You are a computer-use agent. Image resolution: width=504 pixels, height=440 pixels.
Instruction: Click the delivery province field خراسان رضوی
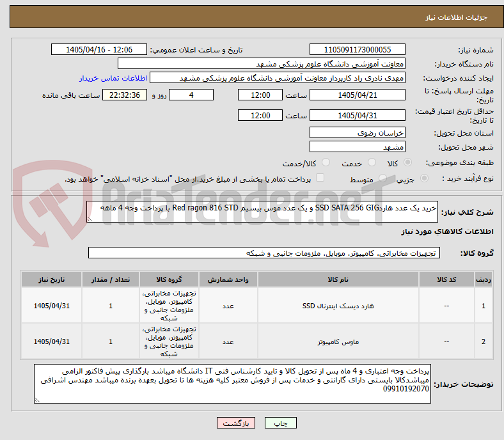(357, 133)
